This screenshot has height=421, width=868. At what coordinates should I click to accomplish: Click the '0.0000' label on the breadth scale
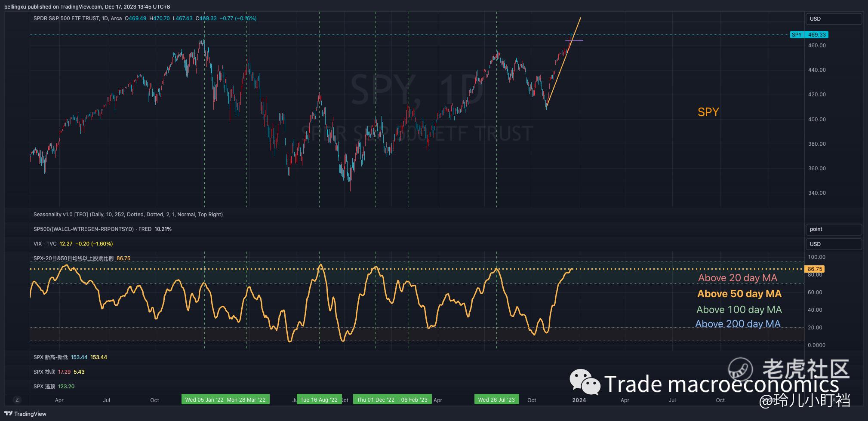pyautogui.click(x=817, y=345)
